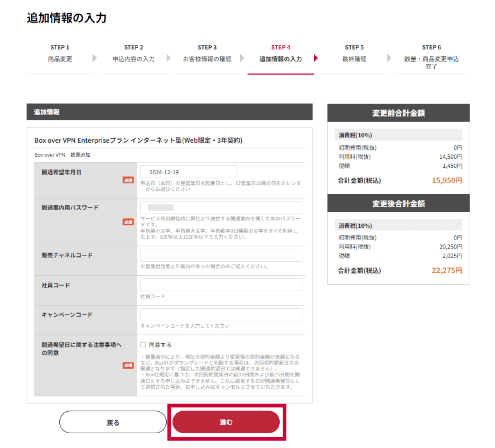Click the 販売チャネルコード input field
Image resolution: width=495 pixels, height=448 pixels.
(x=221, y=255)
